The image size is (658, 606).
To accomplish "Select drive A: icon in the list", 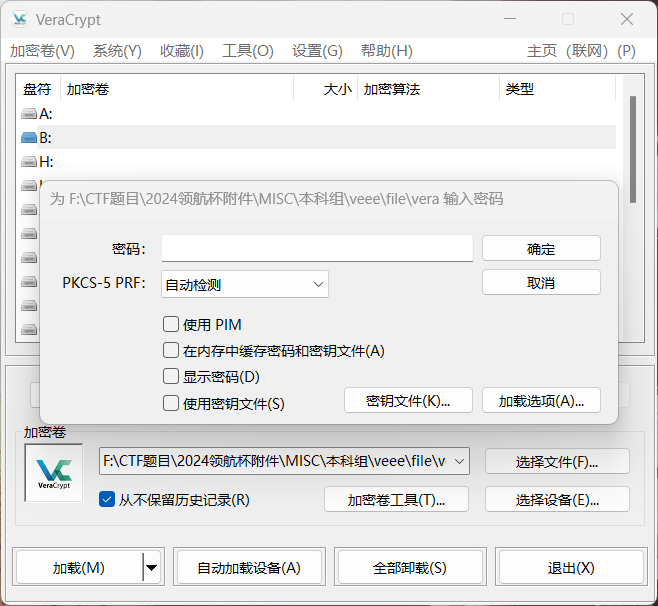I will click(x=29, y=114).
